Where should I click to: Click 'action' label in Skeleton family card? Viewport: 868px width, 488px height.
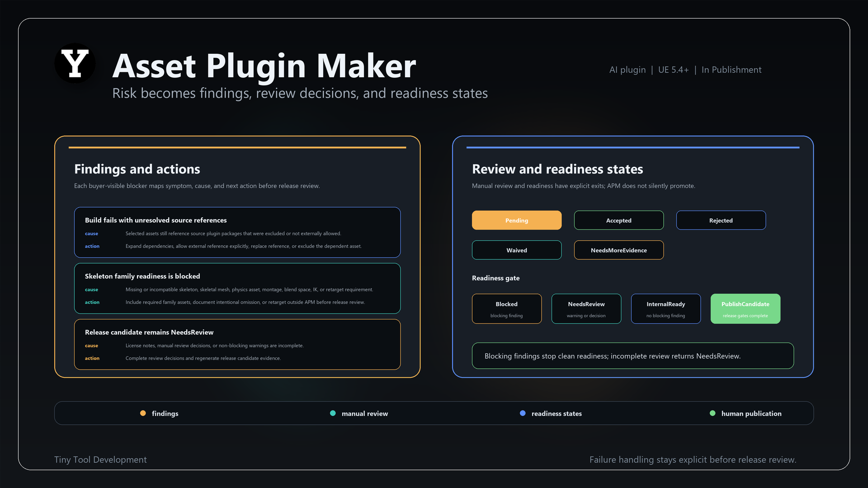(x=92, y=302)
